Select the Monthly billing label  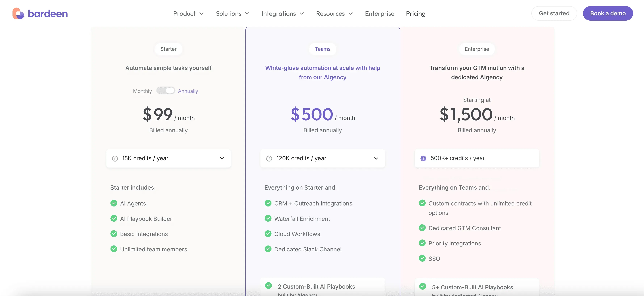click(x=142, y=91)
